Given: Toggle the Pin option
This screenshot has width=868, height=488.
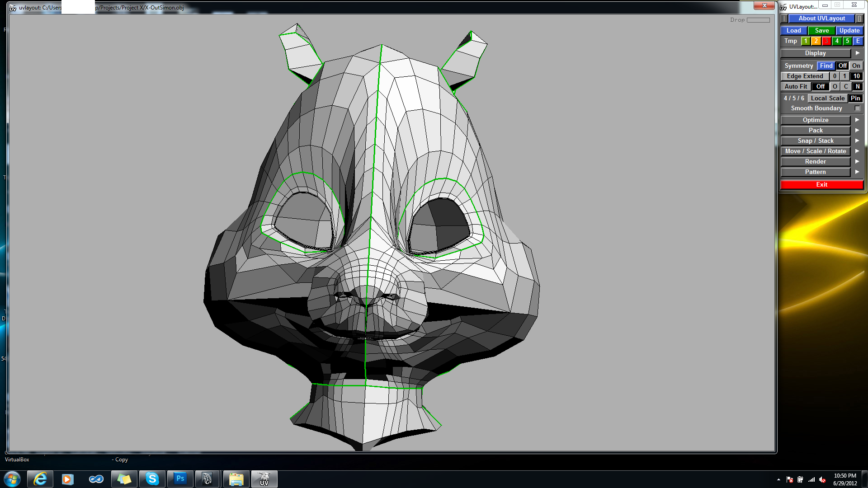Looking at the screenshot, I should 855,99.
